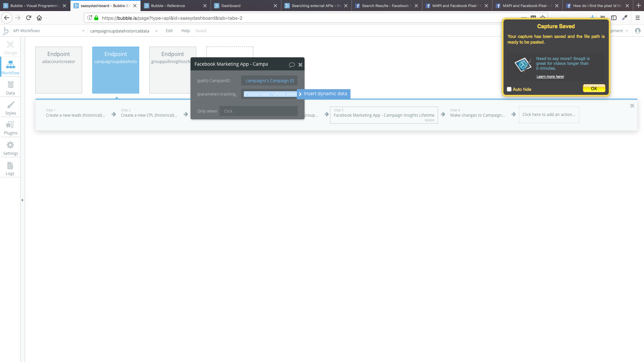Switch to Bubble - Reference browser tab
This screenshot has width=644, height=362.
(x=168, y=6)
